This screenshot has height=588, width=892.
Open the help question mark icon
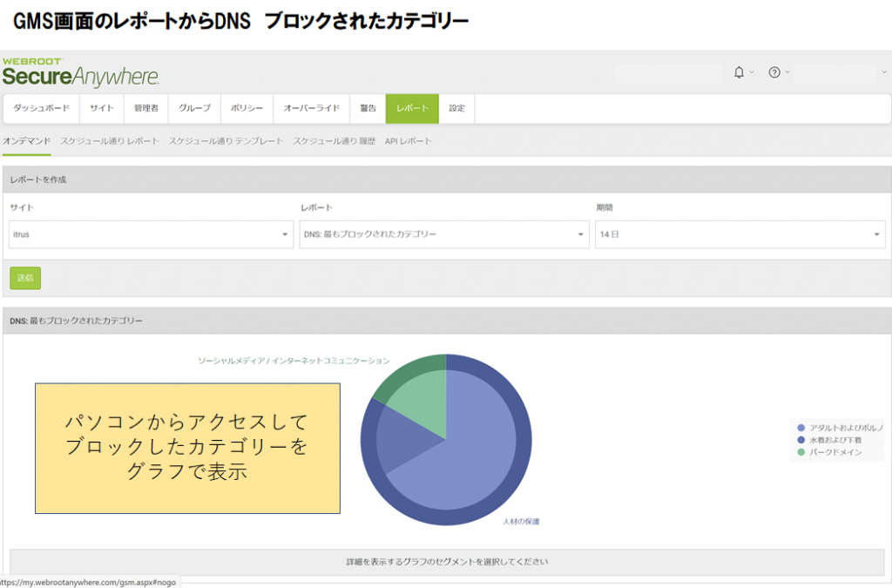click(x=774, y=72)
